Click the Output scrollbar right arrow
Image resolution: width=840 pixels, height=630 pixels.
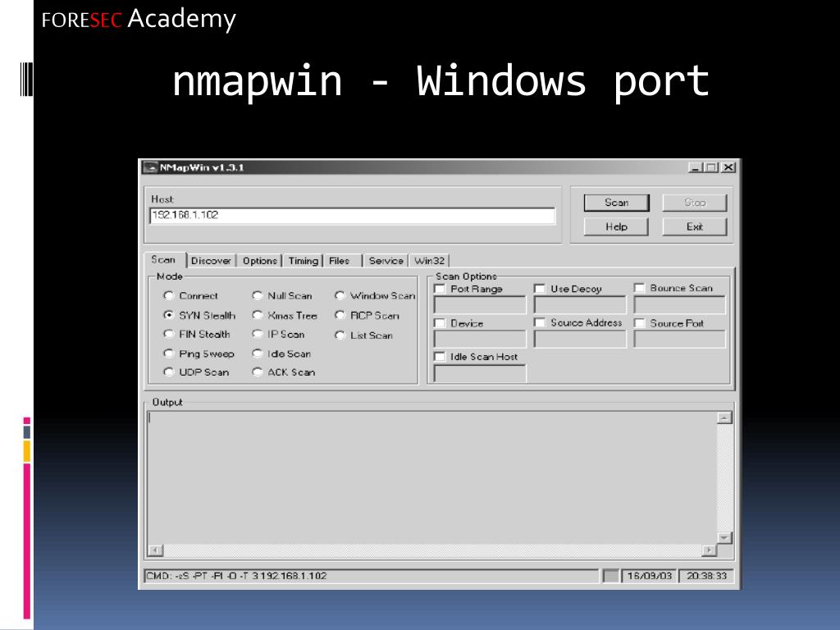tap(709, 550)
